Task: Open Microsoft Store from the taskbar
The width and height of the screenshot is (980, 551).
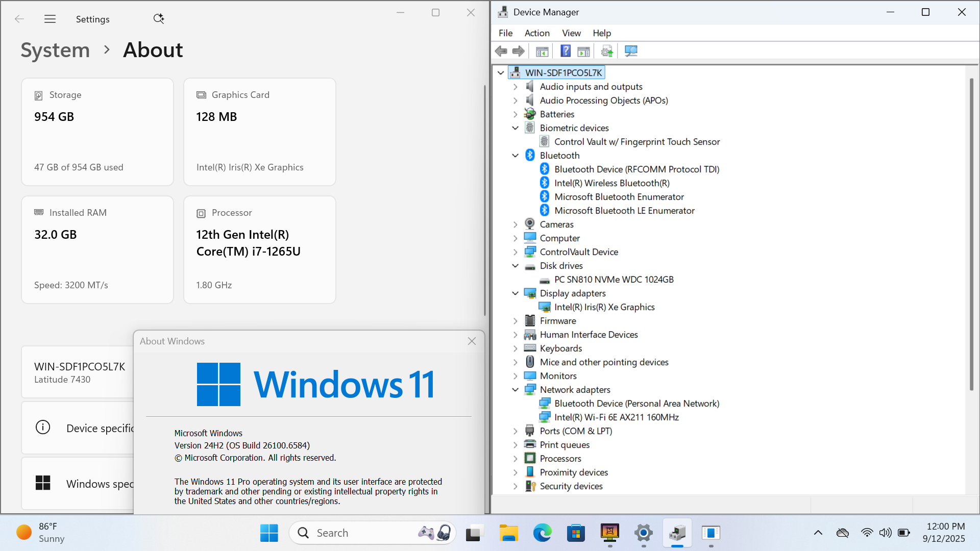Action: (x=576, y=533)
